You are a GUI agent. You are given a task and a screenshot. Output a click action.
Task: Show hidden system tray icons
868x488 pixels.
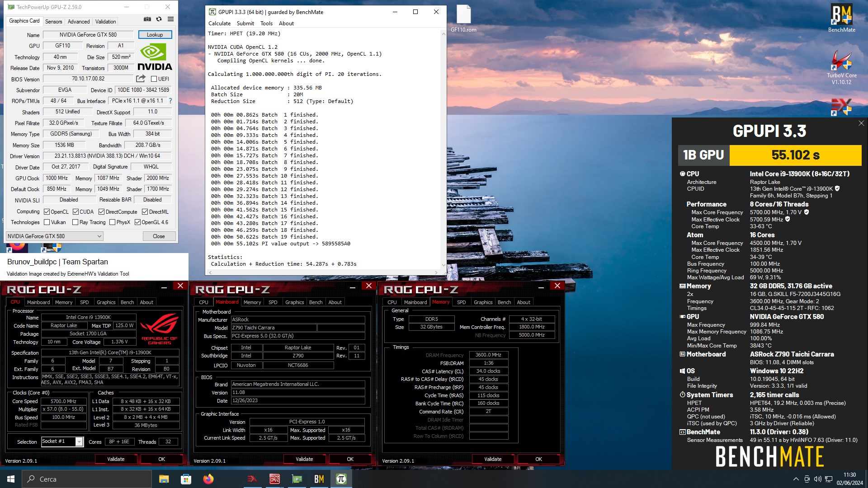[x=796, y=479]
